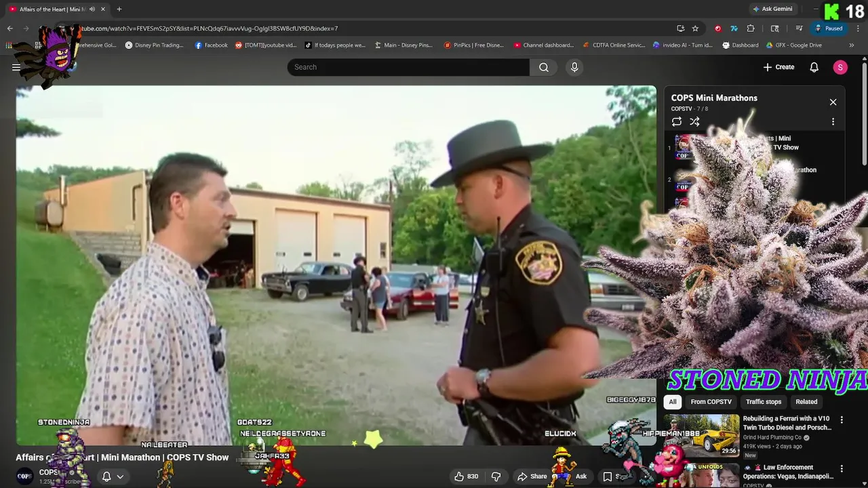Click the Ask Gemini button
The width and height of the screenshot is (868, 488).
[x=772, y=9]
